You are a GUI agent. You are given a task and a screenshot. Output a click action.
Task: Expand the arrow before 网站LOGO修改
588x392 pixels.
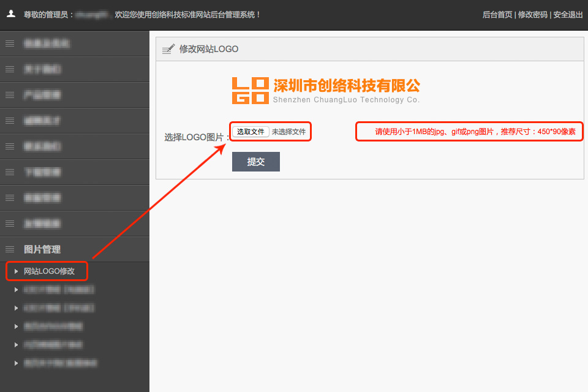(x=16, y=271)
